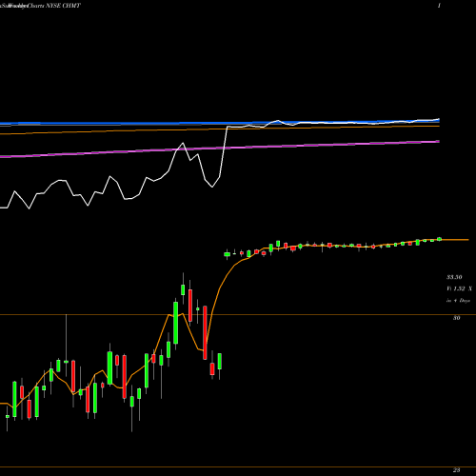
Task: Click the 30 price axis label
Action: click(456, 318)
